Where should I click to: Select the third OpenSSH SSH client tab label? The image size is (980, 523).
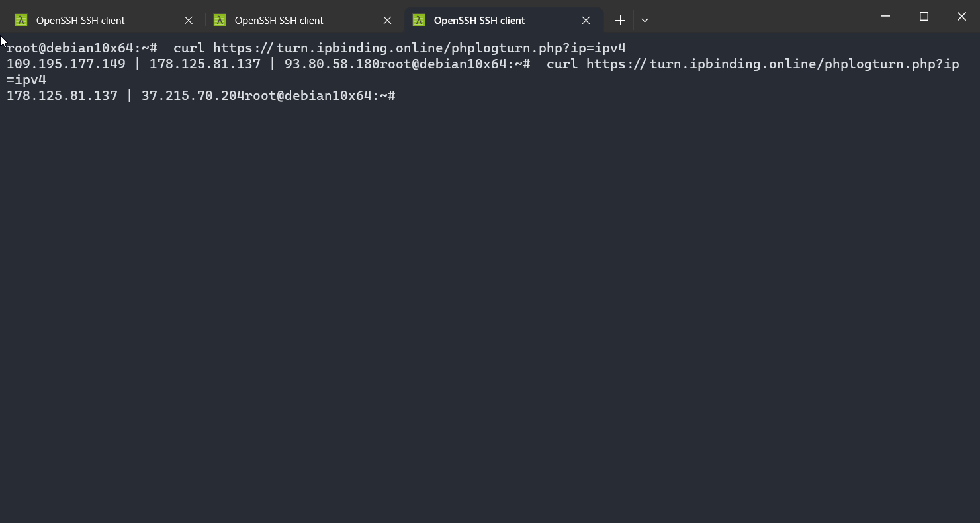pos(479,21)
